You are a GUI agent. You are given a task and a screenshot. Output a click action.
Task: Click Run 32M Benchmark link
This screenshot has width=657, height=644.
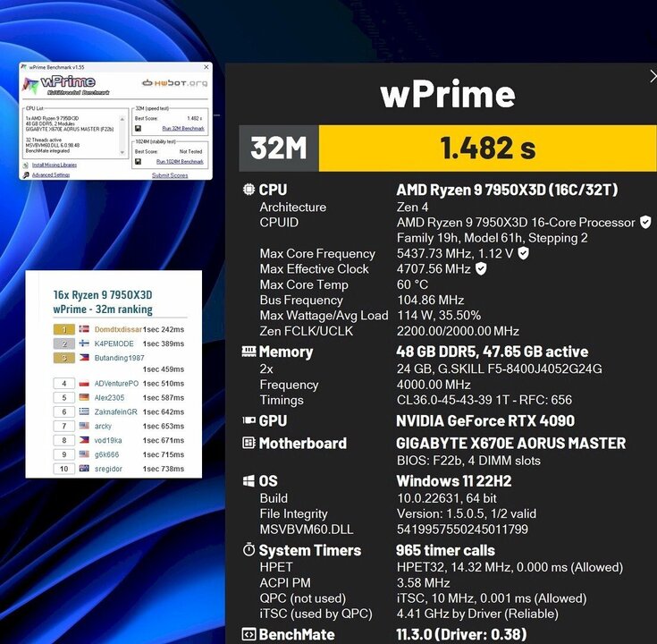tap(183, 129)
